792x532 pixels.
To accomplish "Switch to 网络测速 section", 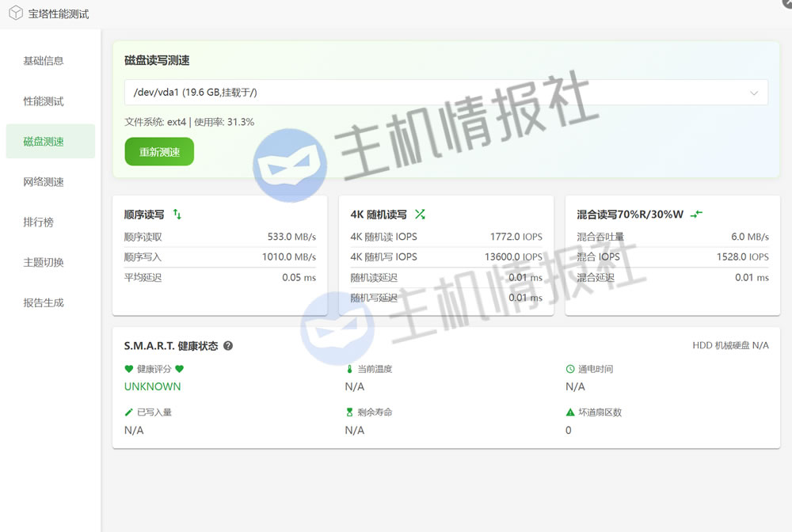I will coord(44,182).
